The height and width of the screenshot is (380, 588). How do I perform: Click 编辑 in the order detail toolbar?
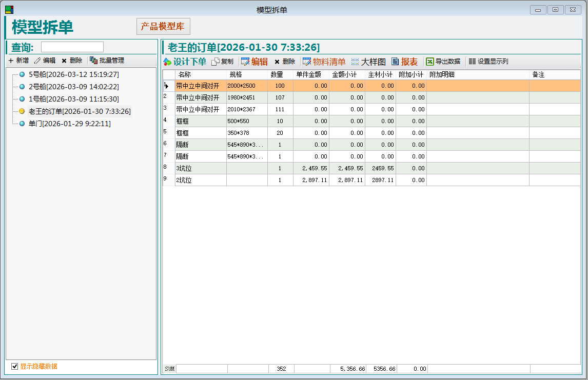point(254,62)
